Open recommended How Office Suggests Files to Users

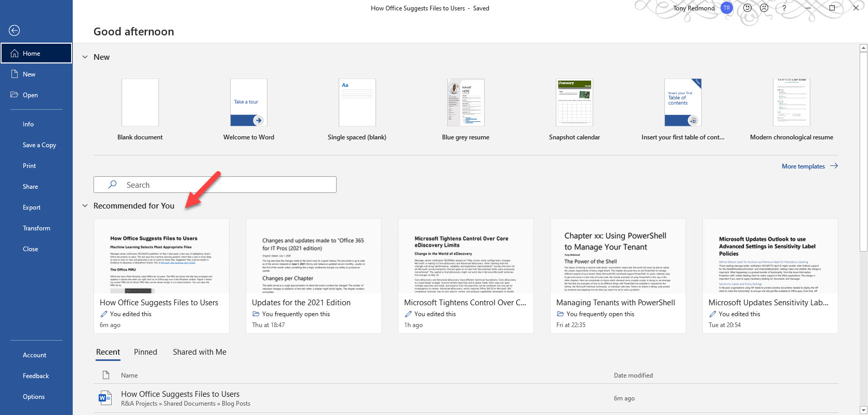click(x=162, y=276)
